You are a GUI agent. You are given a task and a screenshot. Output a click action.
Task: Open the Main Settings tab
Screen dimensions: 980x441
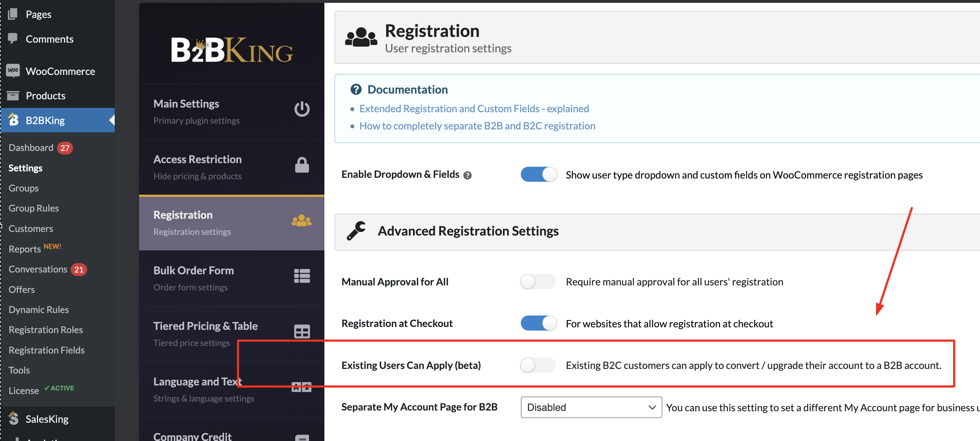click(232, 112)
